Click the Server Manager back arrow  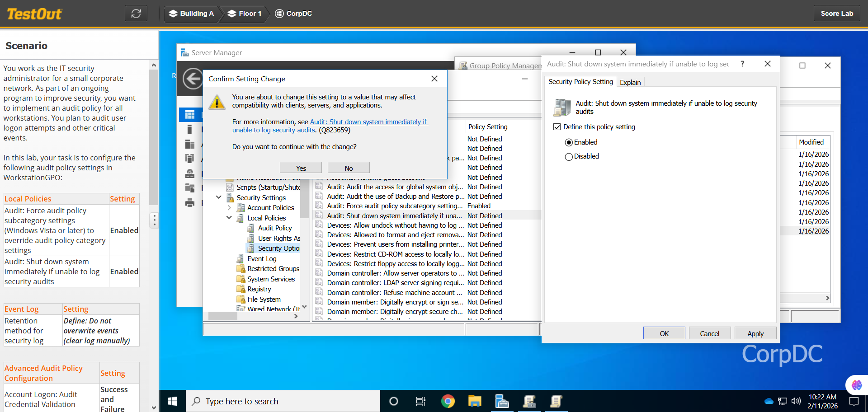click(193, 79)
